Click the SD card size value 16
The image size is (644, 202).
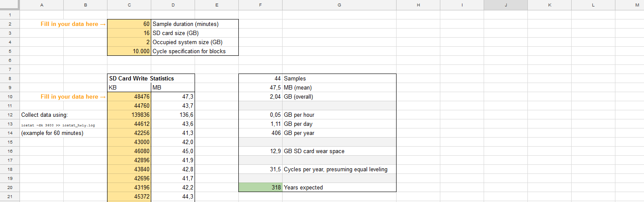[x=129, y=33]
